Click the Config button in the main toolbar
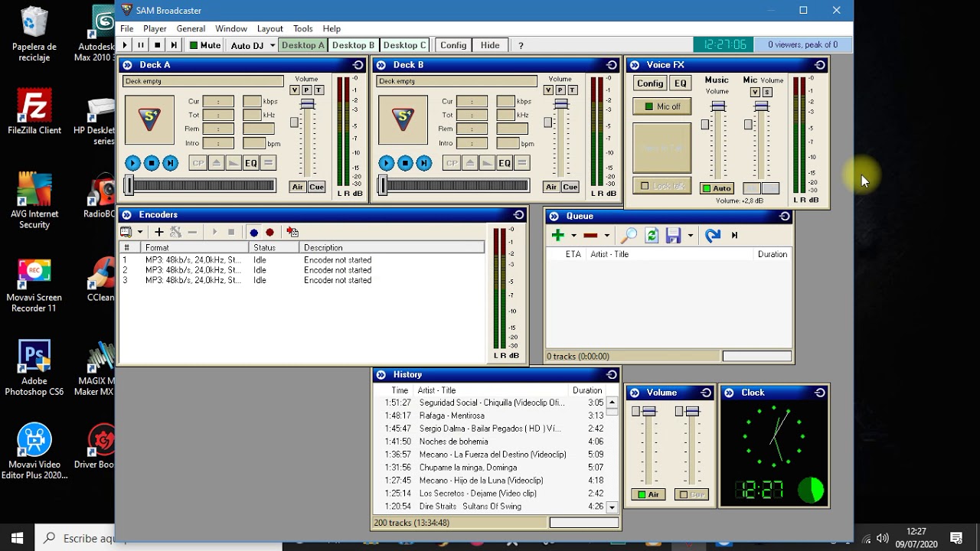 453,45
